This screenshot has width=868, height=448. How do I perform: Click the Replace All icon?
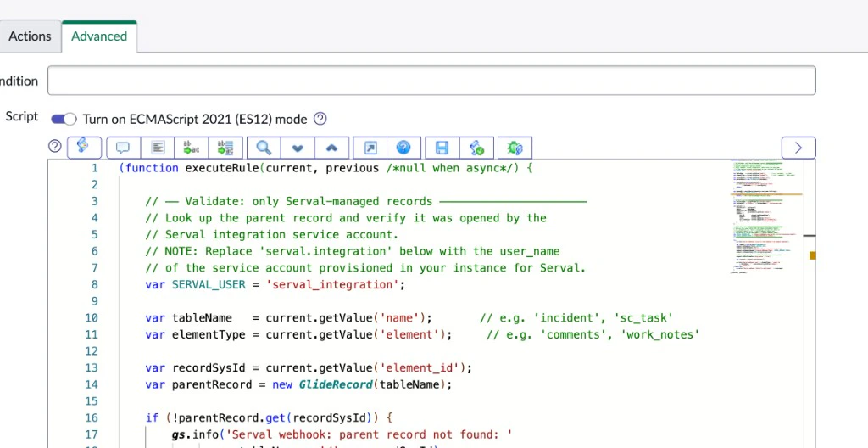click(225, 148)
